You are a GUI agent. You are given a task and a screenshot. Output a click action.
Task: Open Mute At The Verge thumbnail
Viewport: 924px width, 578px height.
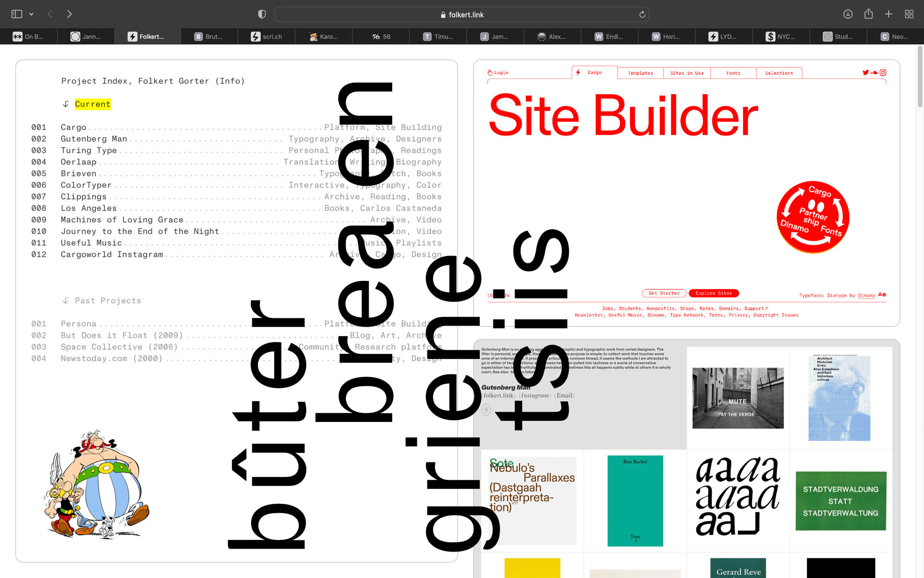tap(738, 398)
